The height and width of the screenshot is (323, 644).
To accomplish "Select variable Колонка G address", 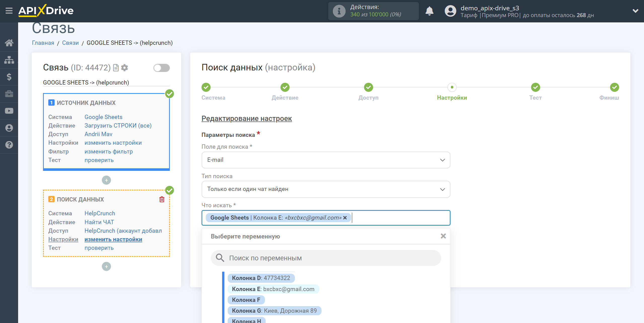I will 274,311.
